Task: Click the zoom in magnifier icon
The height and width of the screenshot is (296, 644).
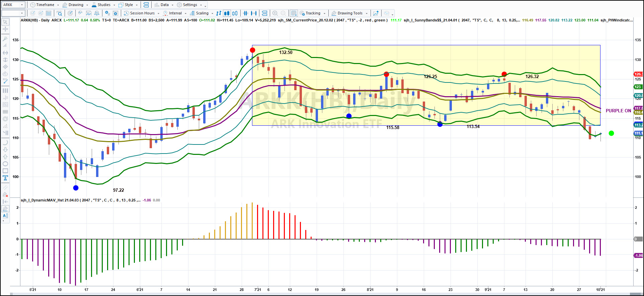Action: tap(275, 13)
